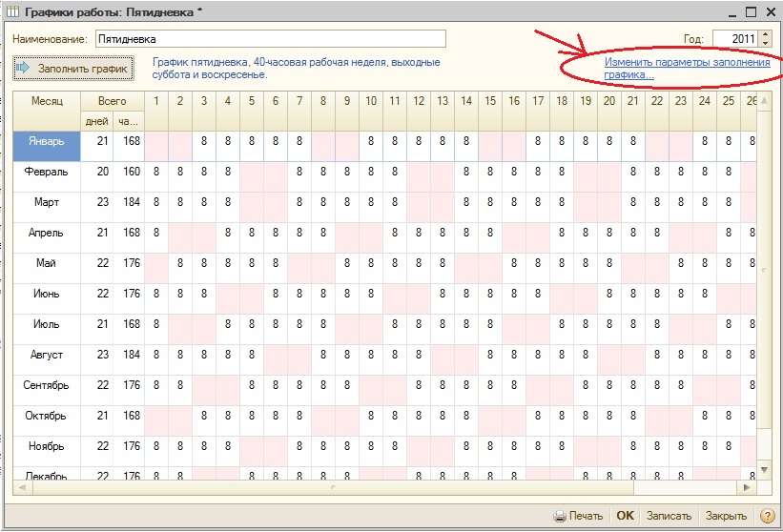Confirm with the OK button

point(625,516)
